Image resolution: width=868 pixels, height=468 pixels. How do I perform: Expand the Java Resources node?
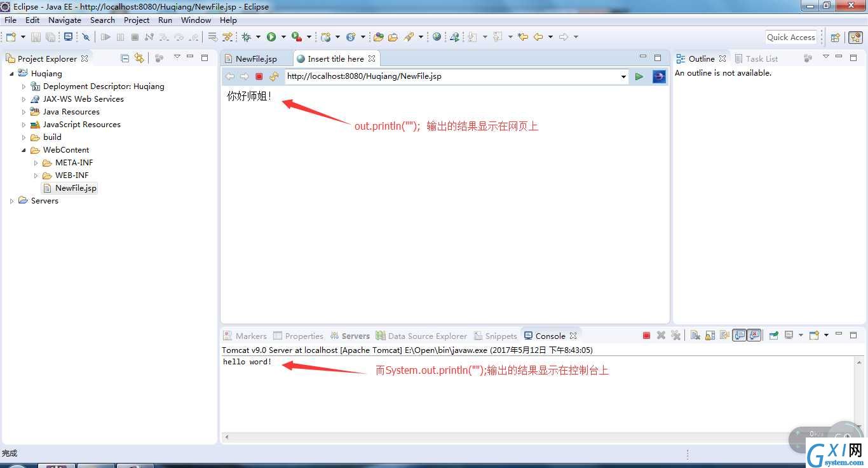pos(24,112)
